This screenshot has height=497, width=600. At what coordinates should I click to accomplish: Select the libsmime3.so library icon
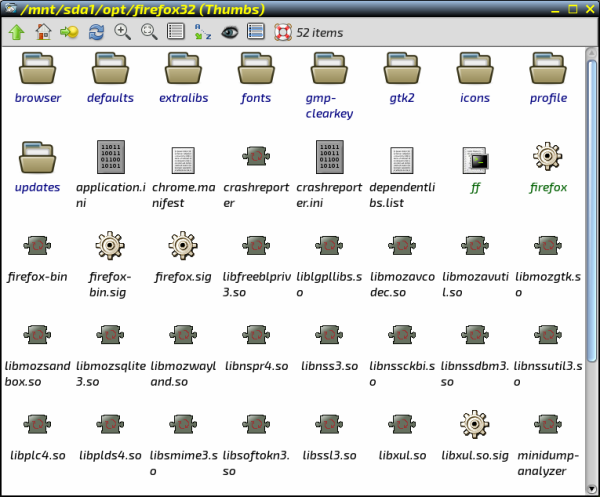pyautogui.click(x=183, y=424)
